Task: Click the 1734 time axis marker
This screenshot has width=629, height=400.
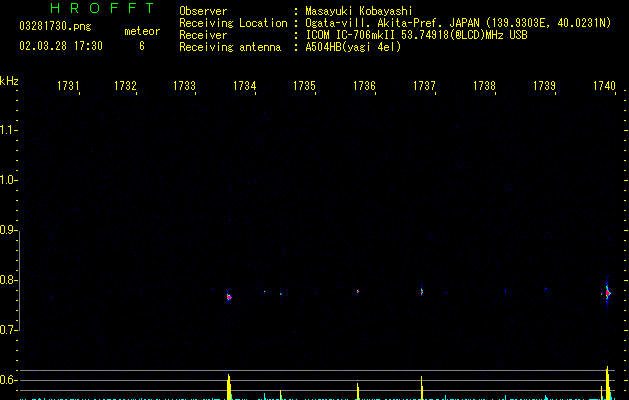Action: pyautogui.click(x=244, y=86)
